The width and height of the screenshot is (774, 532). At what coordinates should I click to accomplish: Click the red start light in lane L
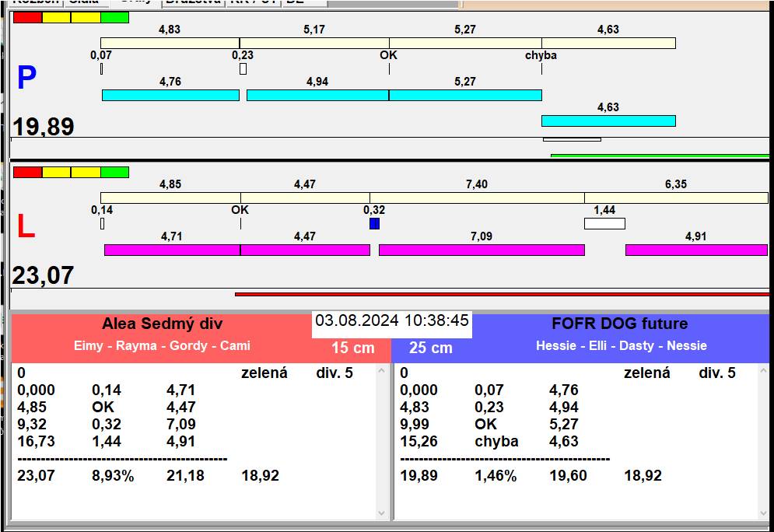[x=28, y=172]
